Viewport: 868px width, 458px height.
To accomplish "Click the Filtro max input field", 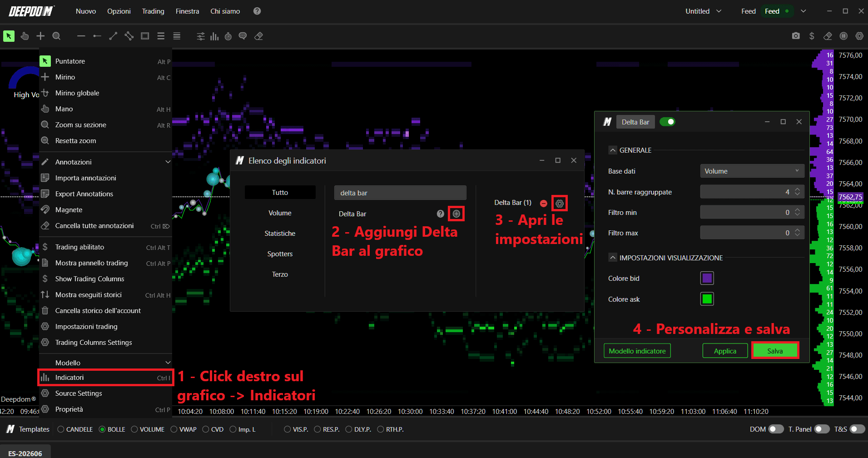I will coord(752,233).
